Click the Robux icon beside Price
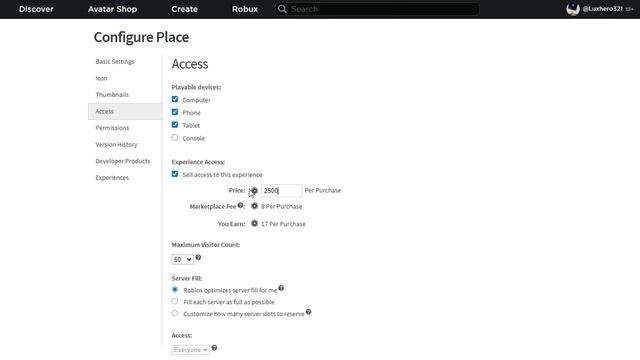This screenshot has height=360, width=640. [254, 191]
